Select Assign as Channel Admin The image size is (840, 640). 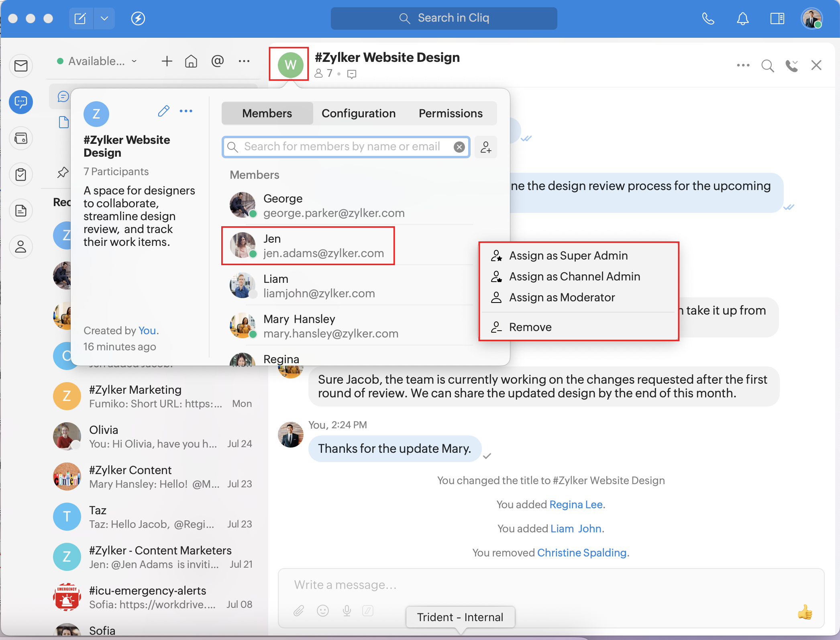574,276
